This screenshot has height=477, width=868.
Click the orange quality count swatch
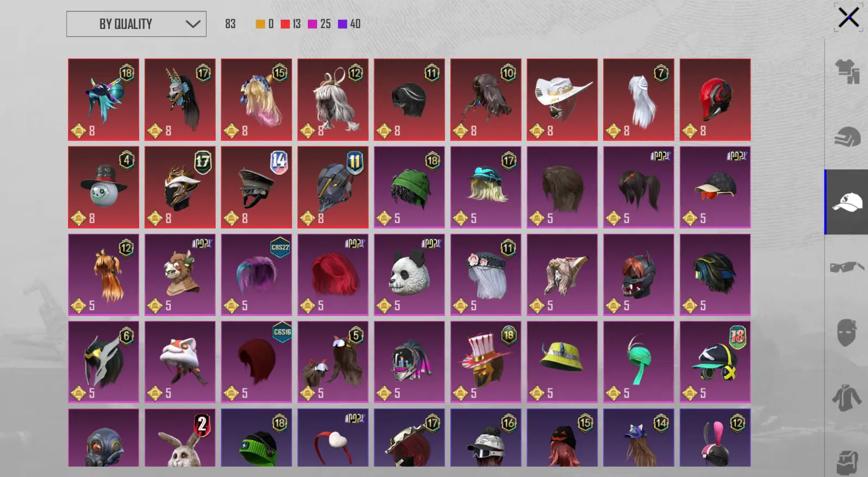(261, 24)
